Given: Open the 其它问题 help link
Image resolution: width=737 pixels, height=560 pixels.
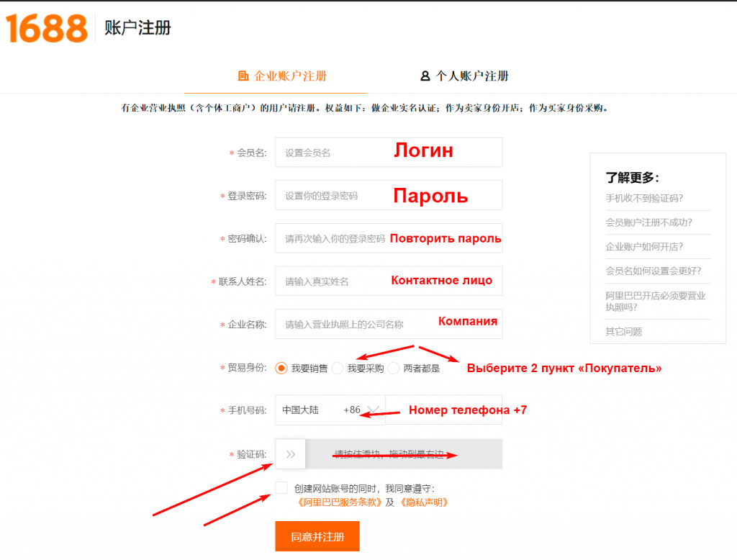Looking at the screenshot, I should [624, 332].
